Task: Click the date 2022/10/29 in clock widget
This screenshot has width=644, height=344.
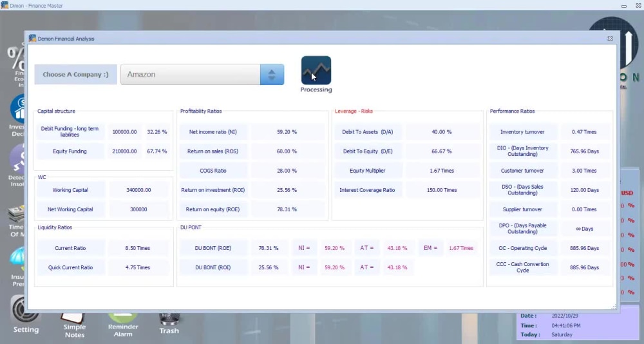Action: point(565,316)
